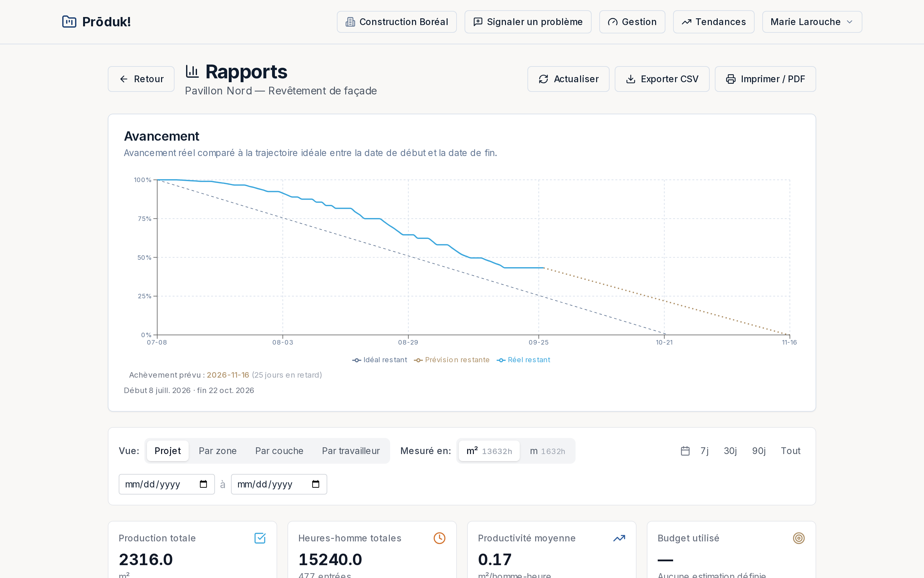Click the 15240.0 hours value

(330, 560)
